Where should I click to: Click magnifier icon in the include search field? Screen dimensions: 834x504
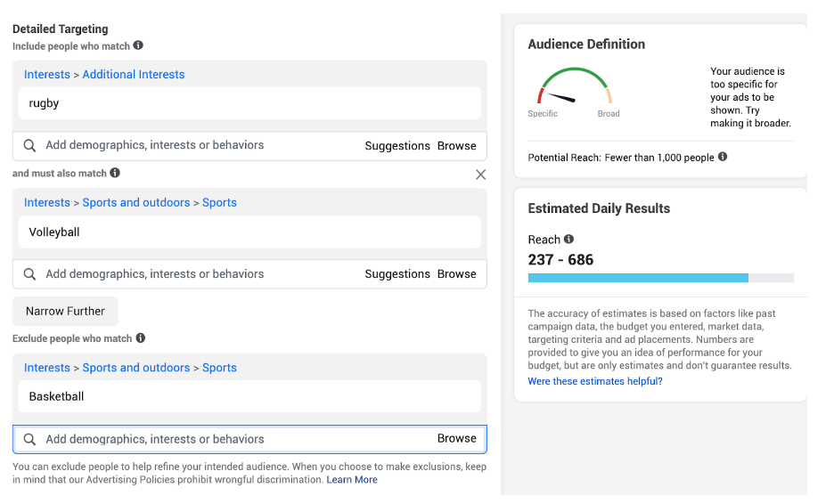30,145
